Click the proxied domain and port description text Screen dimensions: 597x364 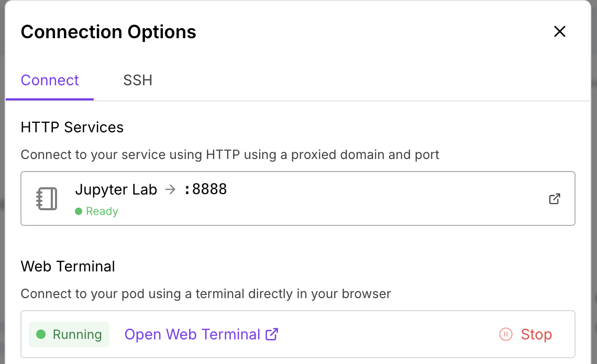(230, 155)
